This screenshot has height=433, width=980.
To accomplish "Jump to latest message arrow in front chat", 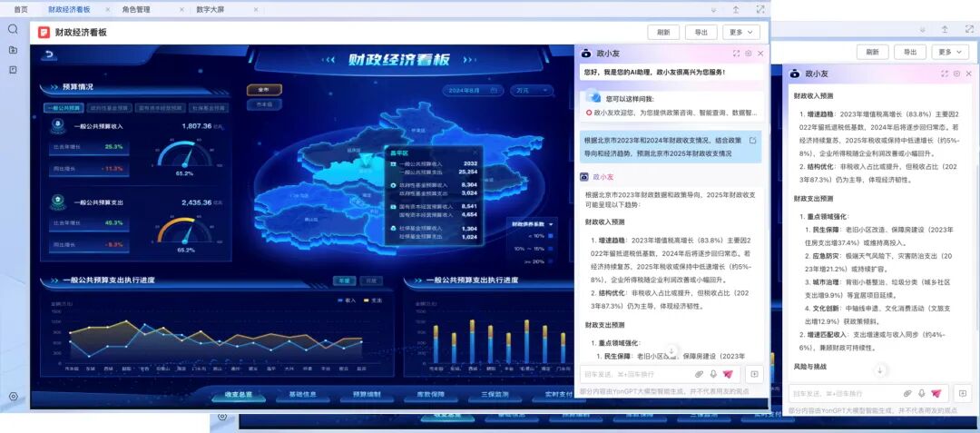I will click(671, 350).
